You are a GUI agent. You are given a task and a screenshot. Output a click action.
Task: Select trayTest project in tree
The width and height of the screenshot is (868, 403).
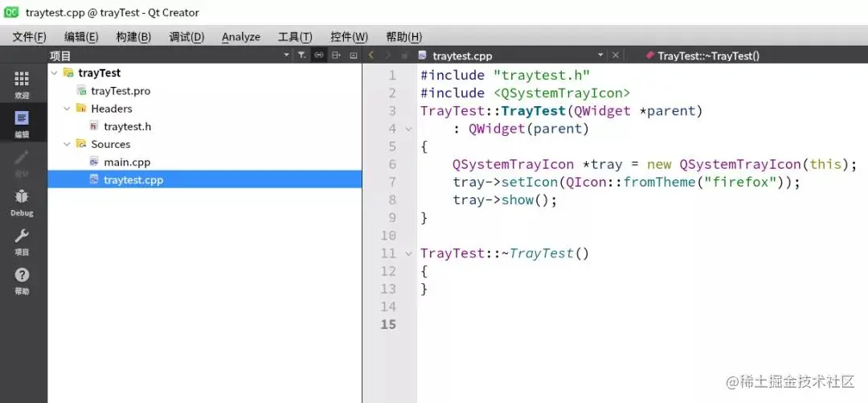point(99,72)
